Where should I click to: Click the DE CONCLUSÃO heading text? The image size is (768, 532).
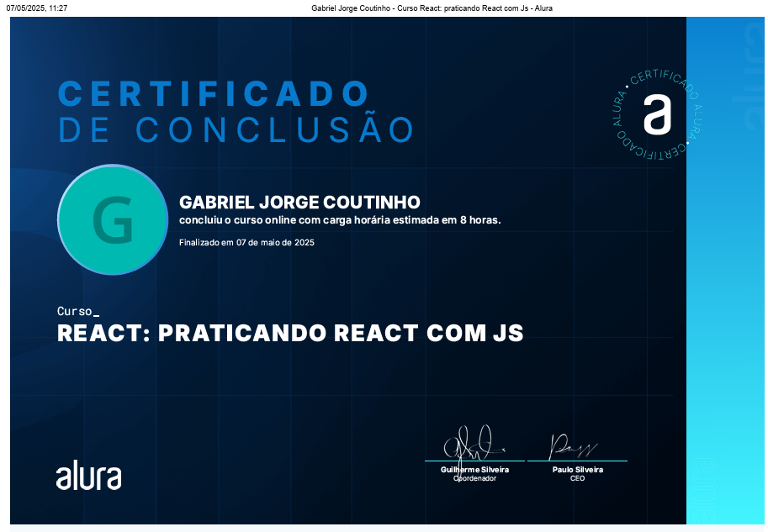coord(236,129)
